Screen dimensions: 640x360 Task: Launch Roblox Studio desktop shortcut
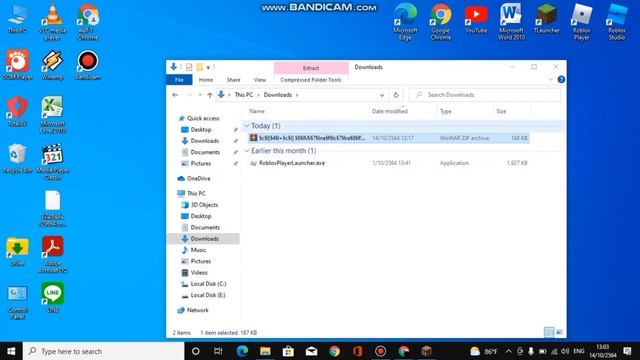tap(617, 22)
